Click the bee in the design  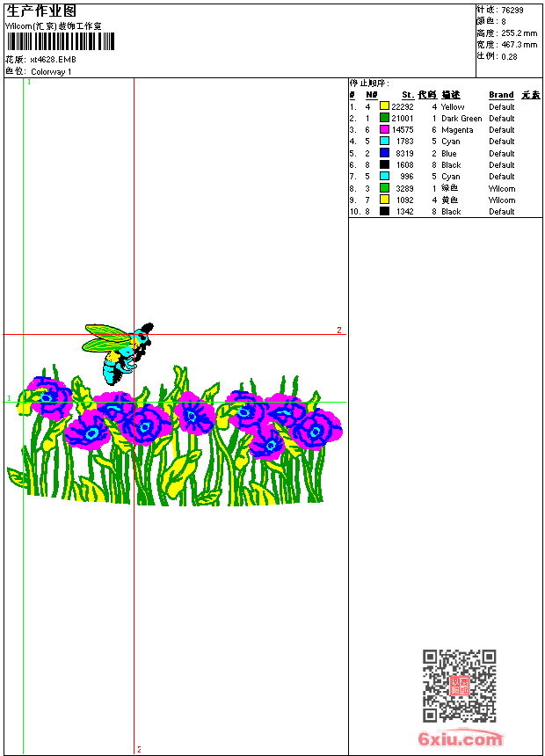(x=118, y=353)
